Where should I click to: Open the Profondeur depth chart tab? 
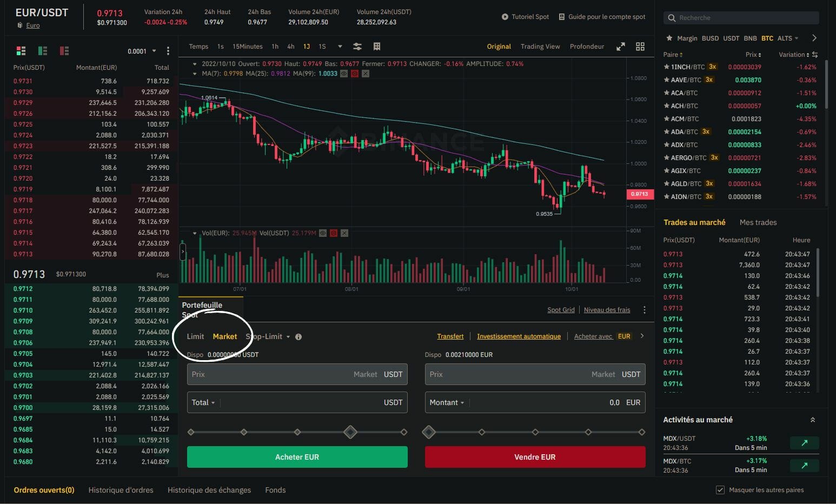(x=587, y=47)
